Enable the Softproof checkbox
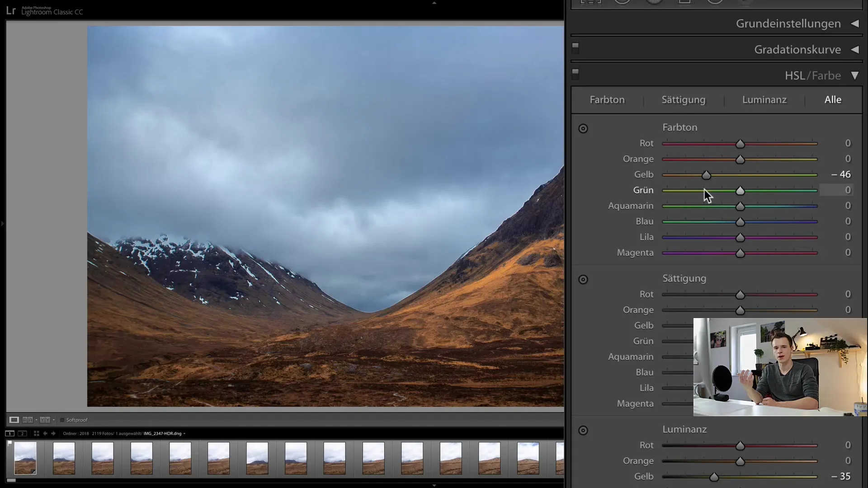Viewport: 868px width, 488px height. [62, 420]
